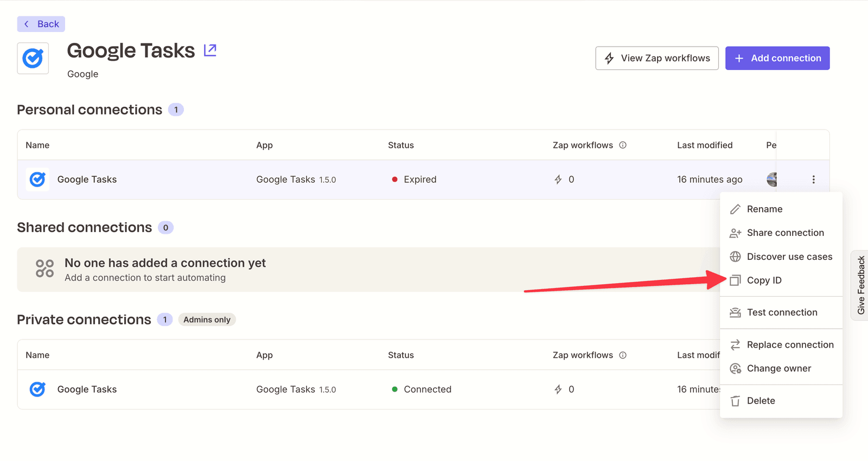Click the Admins only badge

pos(207,319)
